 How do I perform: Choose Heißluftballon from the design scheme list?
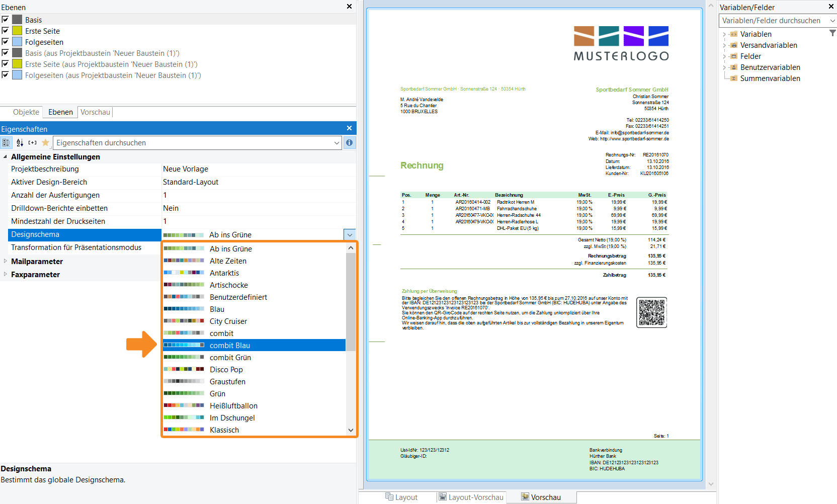(x=233, y=406)
